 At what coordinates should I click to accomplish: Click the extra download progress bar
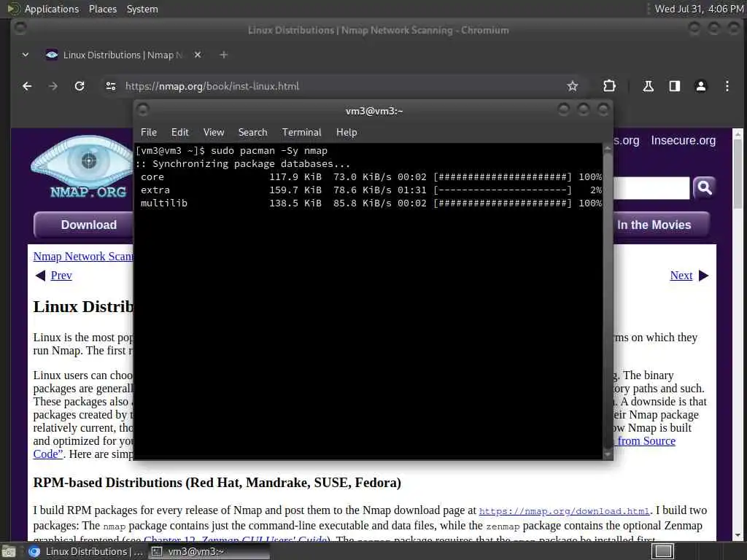(x=502, y=190)
